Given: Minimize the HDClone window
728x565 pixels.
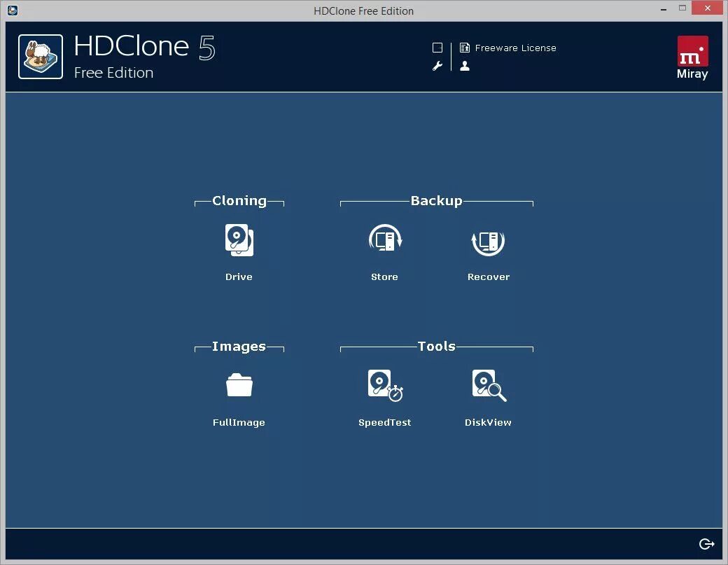Looking at the screenshot, I should click(664, 8).
